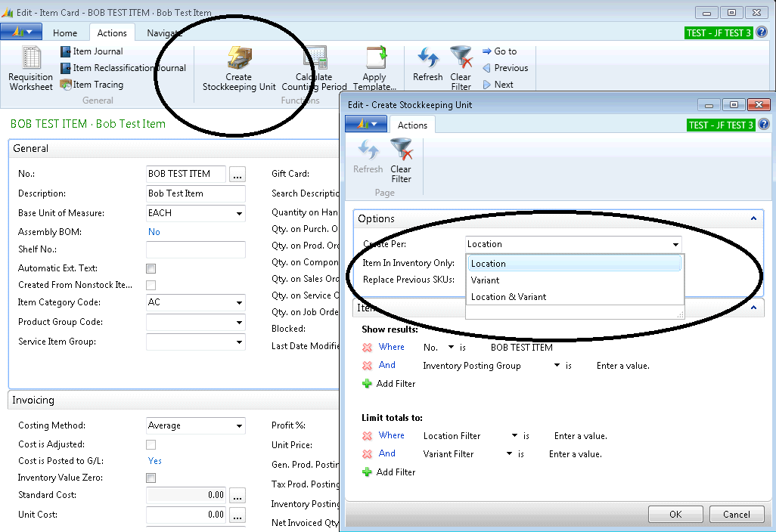Switch to Home ribbon tab
This screenshot has width=776, height=532.
[x=65, y=33]
